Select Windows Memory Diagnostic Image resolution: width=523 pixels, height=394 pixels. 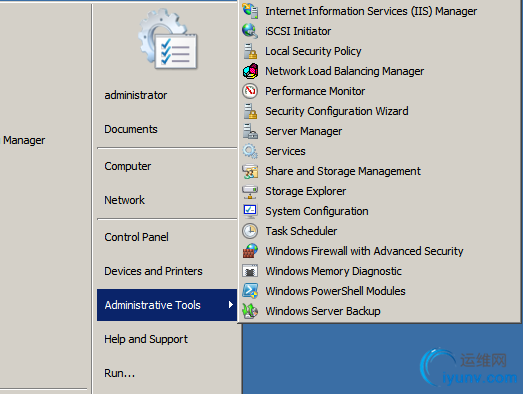333,271
